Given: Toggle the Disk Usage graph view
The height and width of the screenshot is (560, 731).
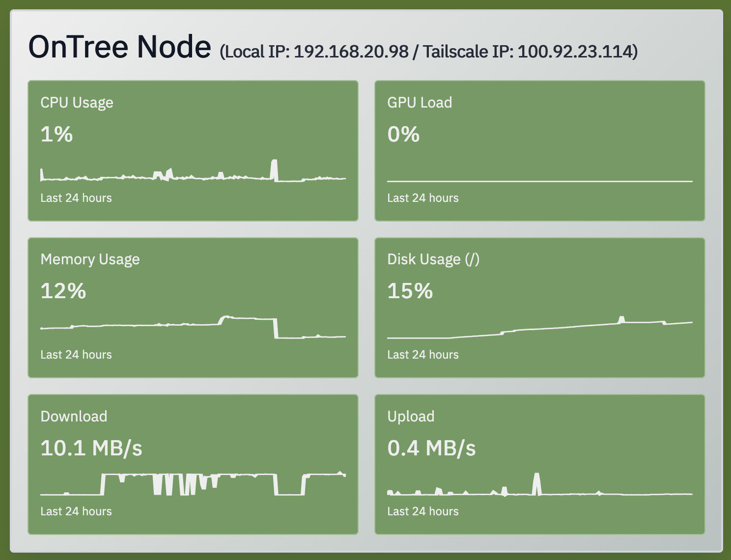Looking at the screenshot, I should click(539, 332).
